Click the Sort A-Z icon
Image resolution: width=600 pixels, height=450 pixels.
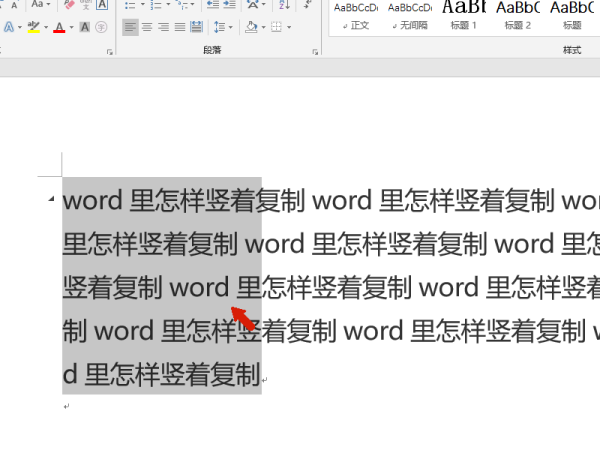[x=284, y=5]
